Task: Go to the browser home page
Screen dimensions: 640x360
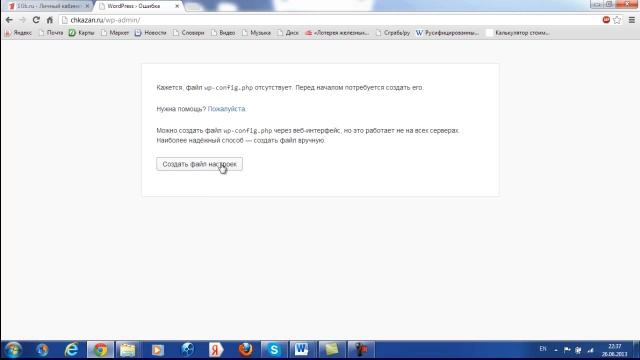Action: tap(49, 20)
